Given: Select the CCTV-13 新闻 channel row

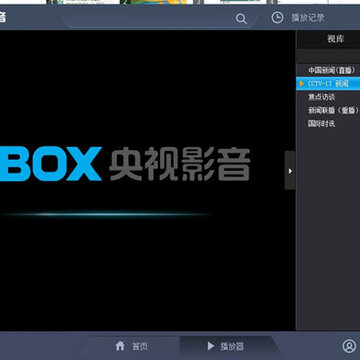Looking at the screenshot, I should (328, 83).
